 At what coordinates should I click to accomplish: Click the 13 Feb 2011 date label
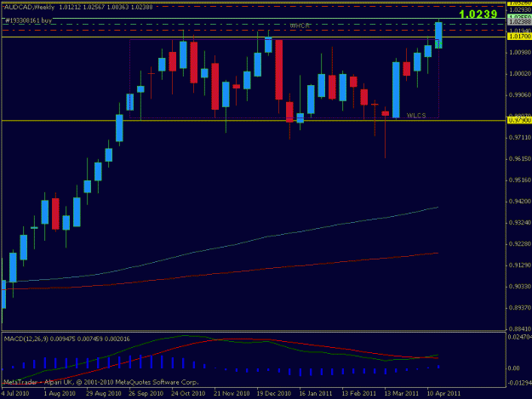[x=359, y=394]
